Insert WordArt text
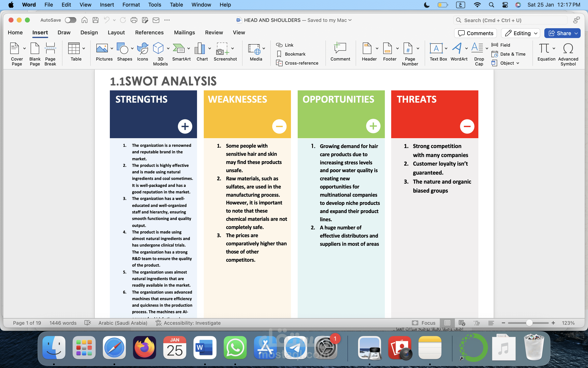The image size is (588, 368). (x=459, y=52)
